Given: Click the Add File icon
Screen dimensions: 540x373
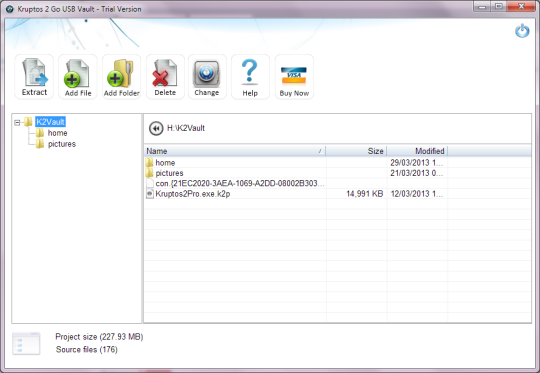Looking at the screenshot, I should (78, 76).
